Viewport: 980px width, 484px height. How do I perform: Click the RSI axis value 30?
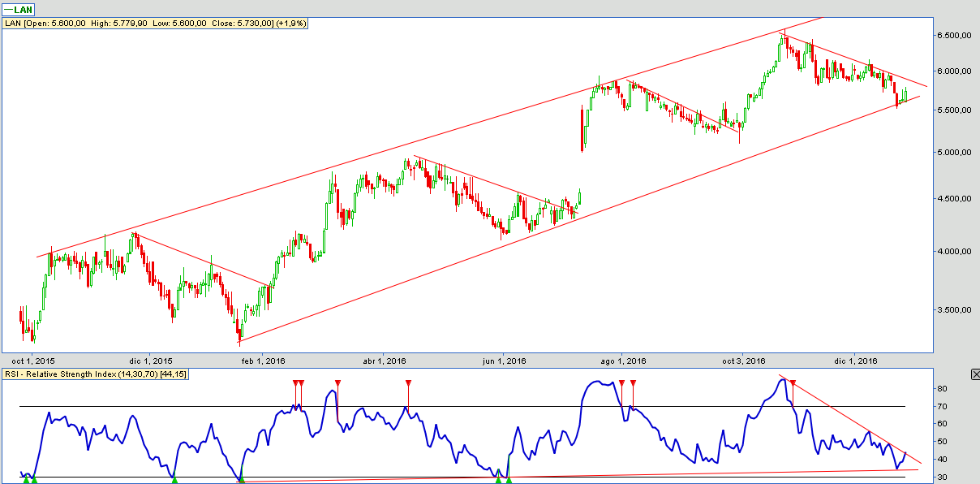tap(943, 477)
